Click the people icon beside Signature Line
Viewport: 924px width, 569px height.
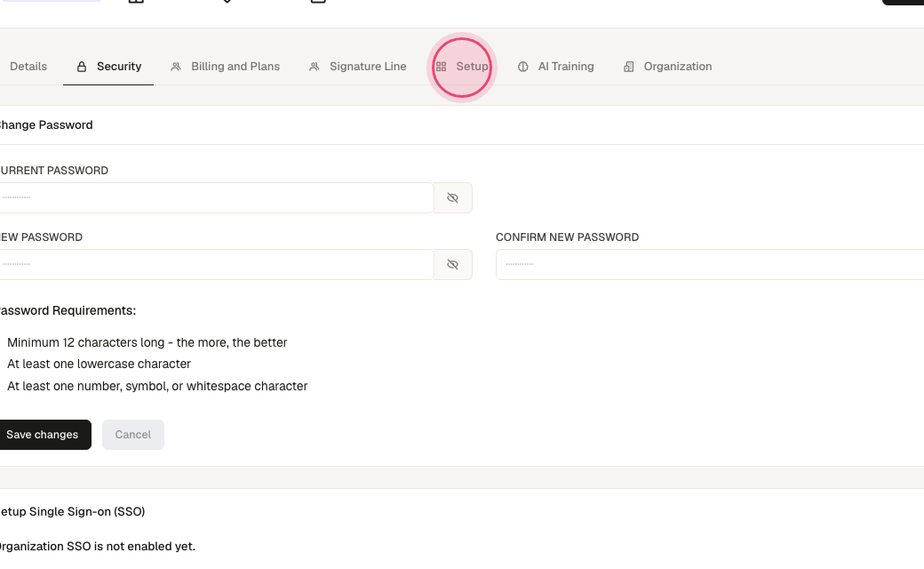(x=315, y=67)
